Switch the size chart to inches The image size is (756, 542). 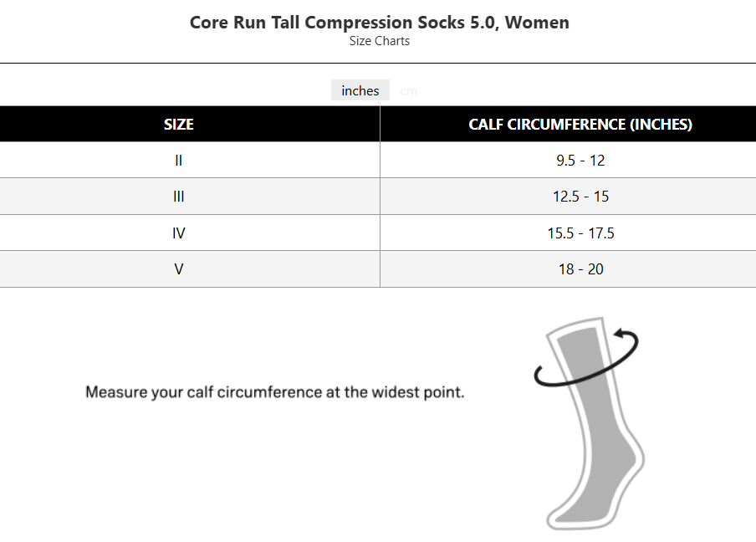coord(360,91)
